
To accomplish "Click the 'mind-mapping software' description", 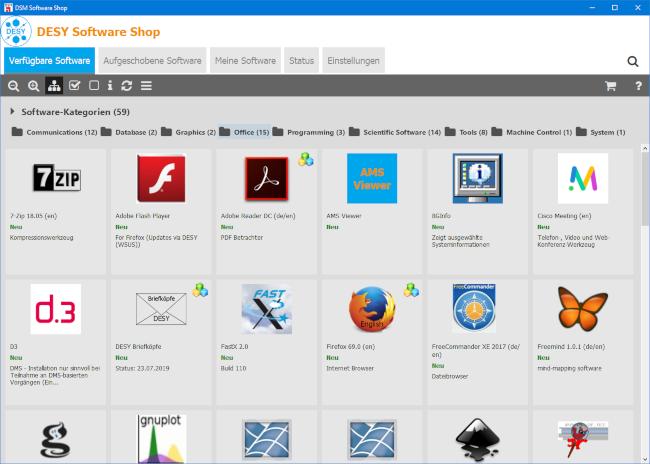I will coord(569,368).
